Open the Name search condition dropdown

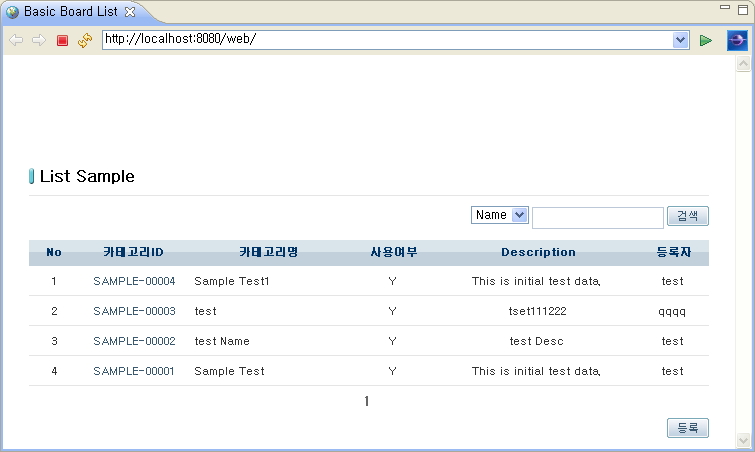(x=500, y=215)
